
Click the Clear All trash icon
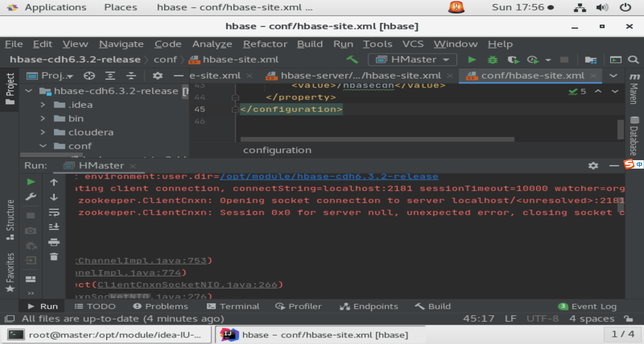click(54, 257)
